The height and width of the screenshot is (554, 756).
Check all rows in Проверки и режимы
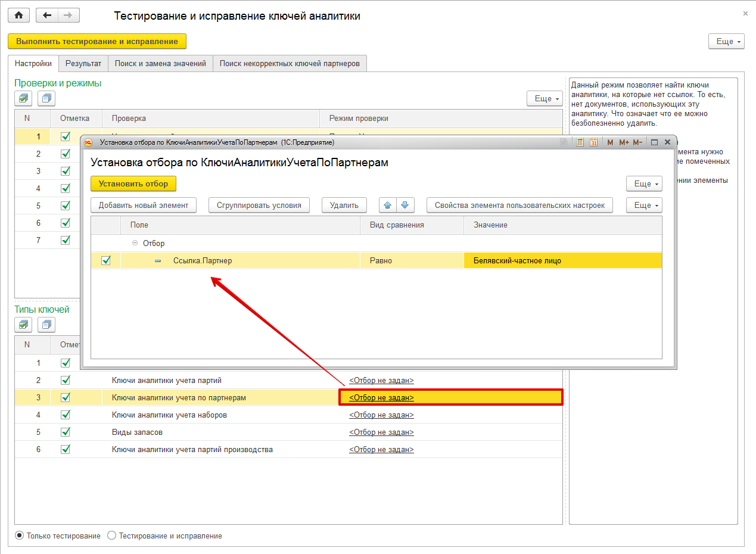[23, 98]
